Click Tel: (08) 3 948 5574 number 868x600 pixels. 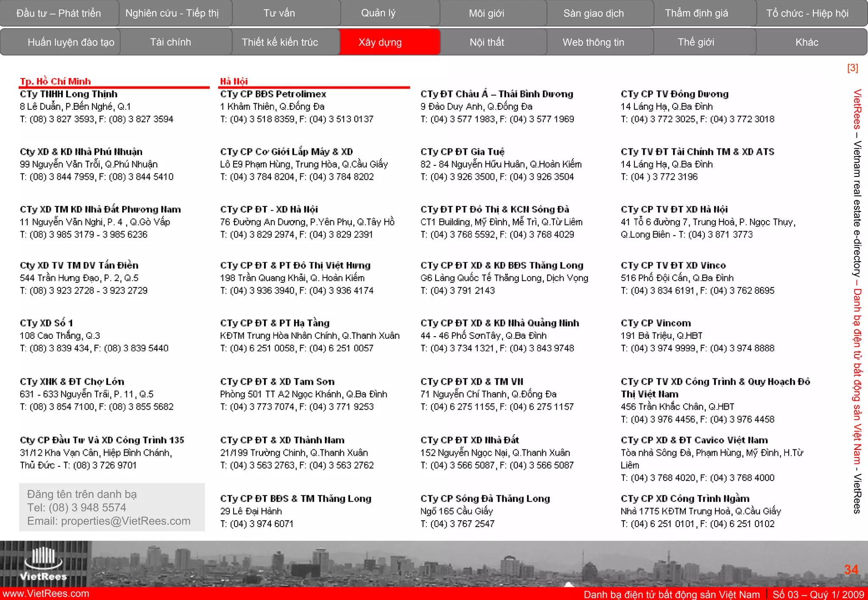click(77, 508)
